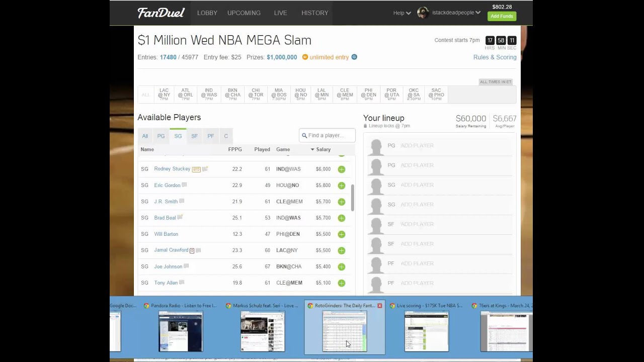
Task: Click the FanDuel logo
Action: point(161,13)
